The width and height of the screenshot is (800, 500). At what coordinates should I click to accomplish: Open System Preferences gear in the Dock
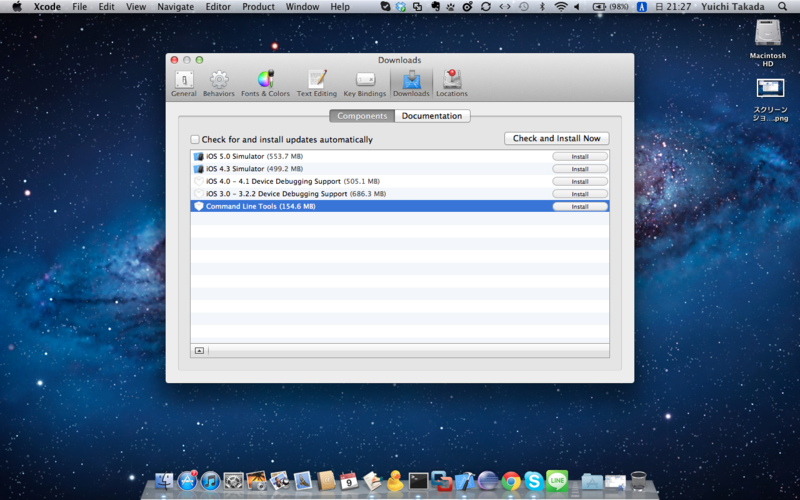click(234, 481)
